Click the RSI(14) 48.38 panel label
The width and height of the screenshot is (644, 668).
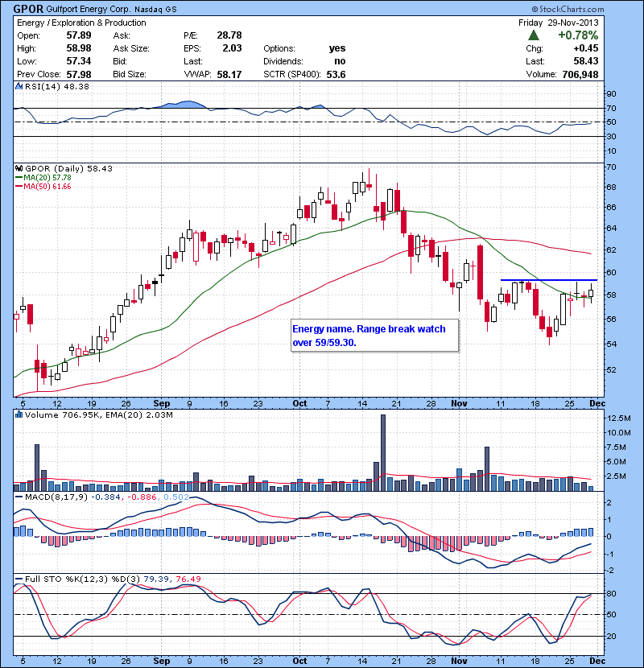coord(57,86)
